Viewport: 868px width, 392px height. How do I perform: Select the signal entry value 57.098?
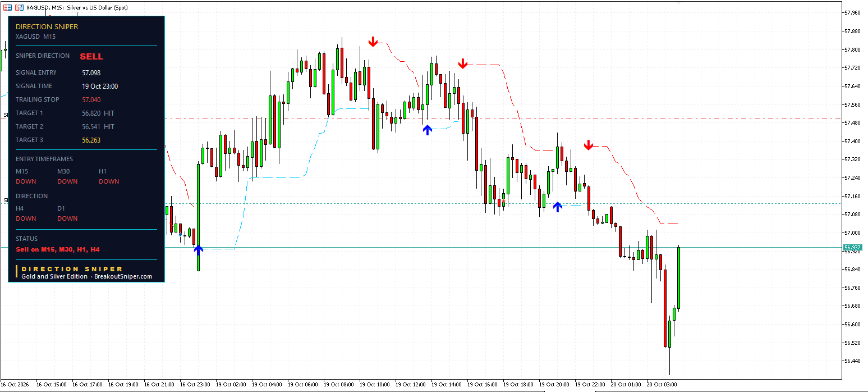(91, 72)
